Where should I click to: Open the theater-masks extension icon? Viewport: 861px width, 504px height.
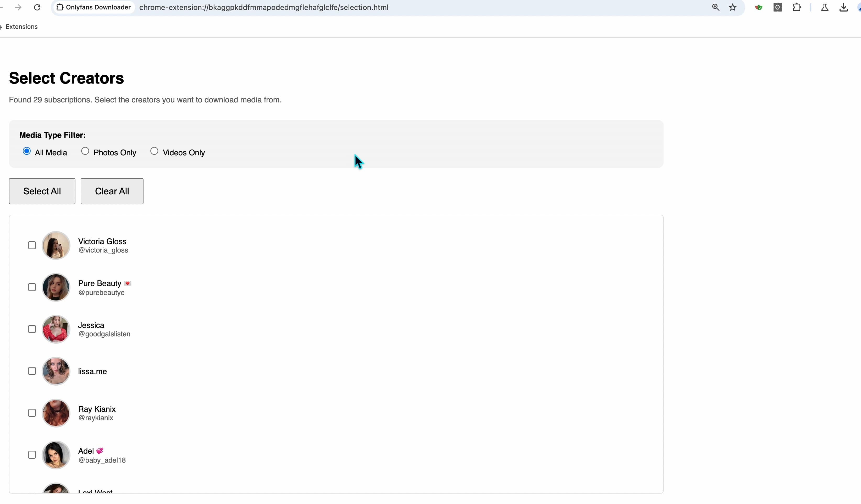pos(759,7)
